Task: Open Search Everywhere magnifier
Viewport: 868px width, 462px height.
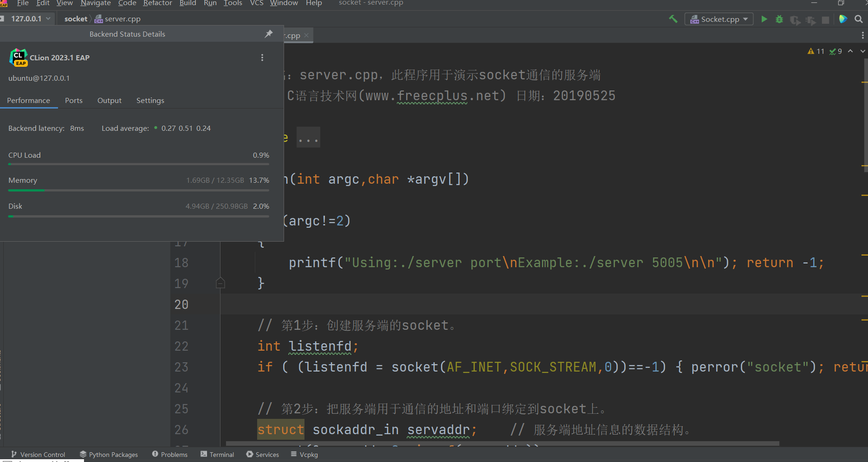Action: (x=859, y=19)
